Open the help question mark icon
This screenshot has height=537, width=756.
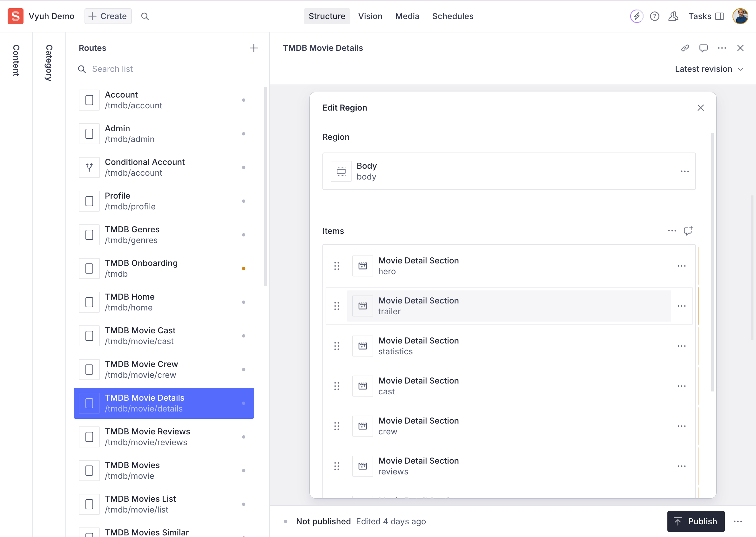point(654,16)
